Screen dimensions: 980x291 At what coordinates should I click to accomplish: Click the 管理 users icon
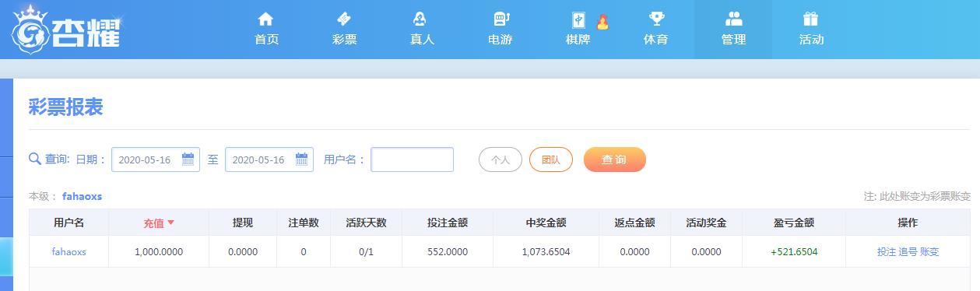(x=733, y=19)
